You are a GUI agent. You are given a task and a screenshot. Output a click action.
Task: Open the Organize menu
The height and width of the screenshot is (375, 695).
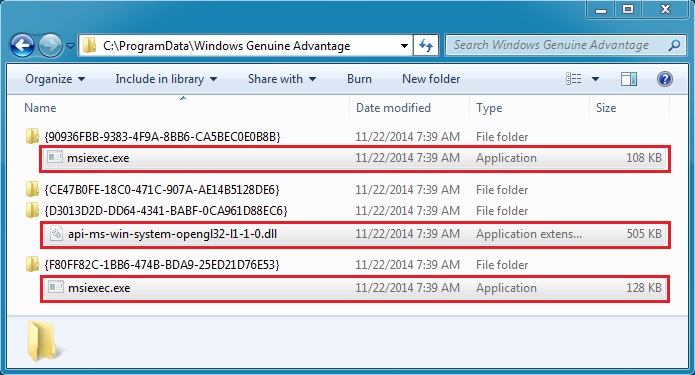tap(55, 79)
